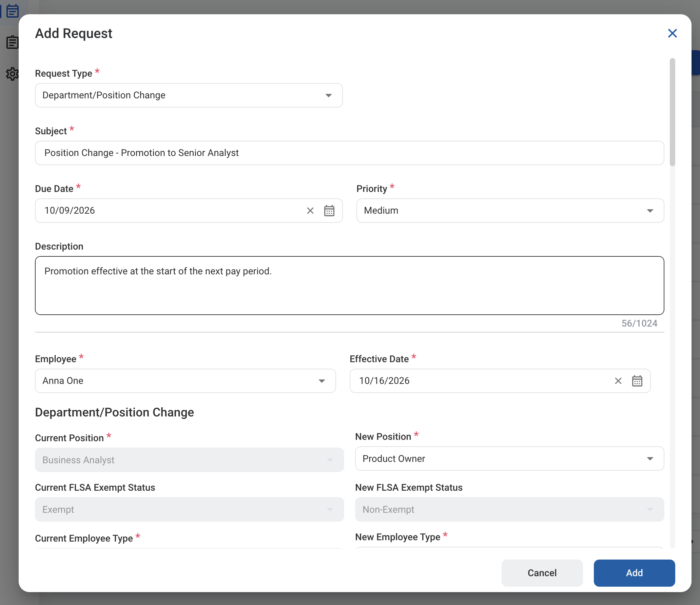Expand the Priority dropdown
Screen dimensions: 700x605
[x=510, y=211]
